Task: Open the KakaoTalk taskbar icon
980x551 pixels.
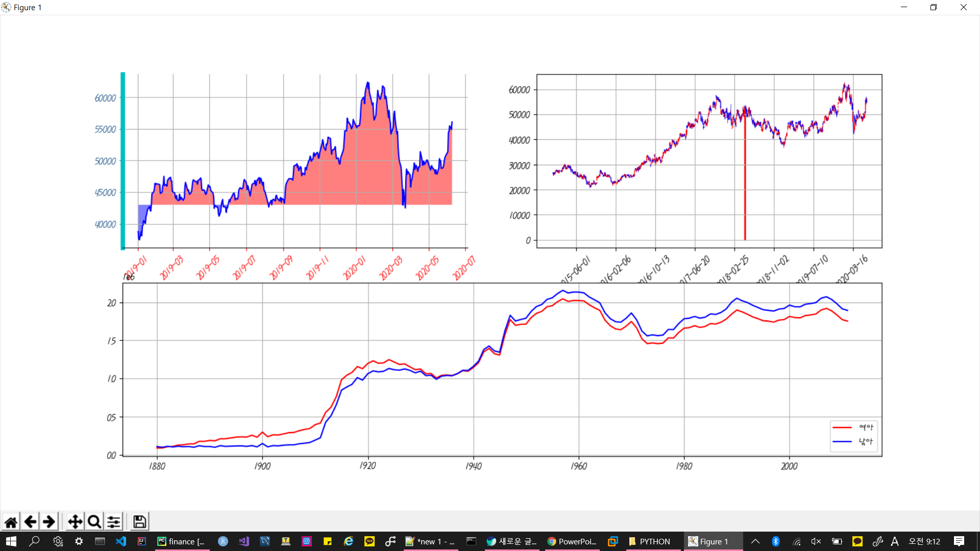Action: (370, 541)
